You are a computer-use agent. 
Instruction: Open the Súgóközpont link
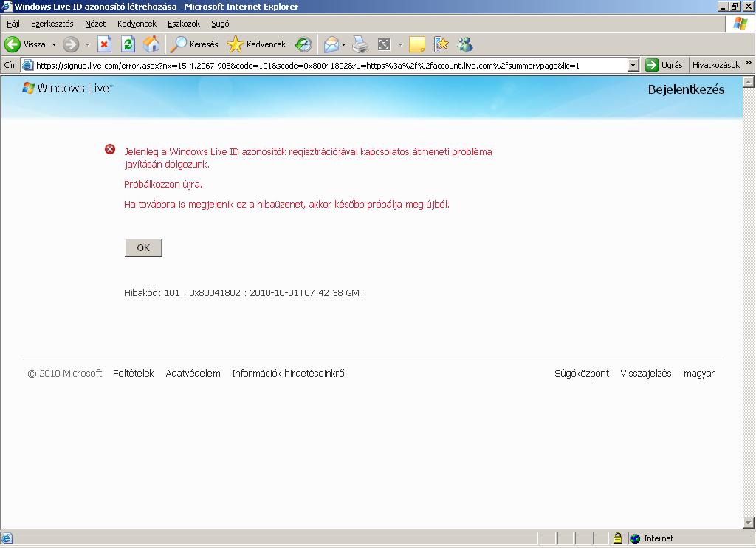click(582, 374)
